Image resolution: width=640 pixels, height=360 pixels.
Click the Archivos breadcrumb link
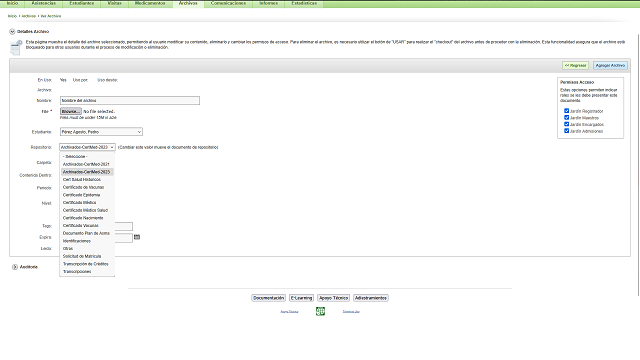coord(29,16)
